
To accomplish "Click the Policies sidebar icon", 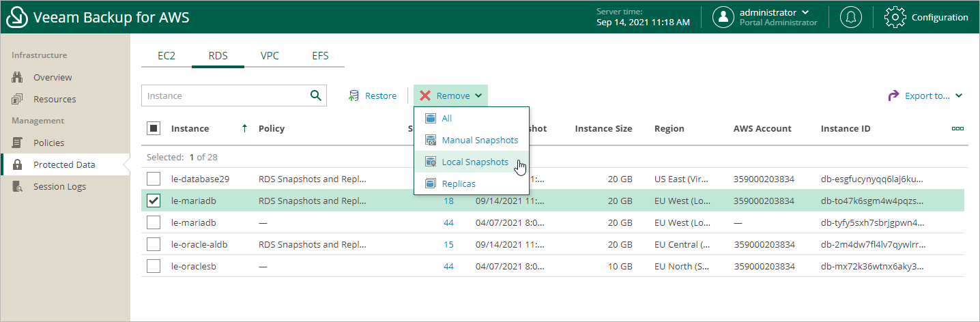I will [x=18, y=143].
